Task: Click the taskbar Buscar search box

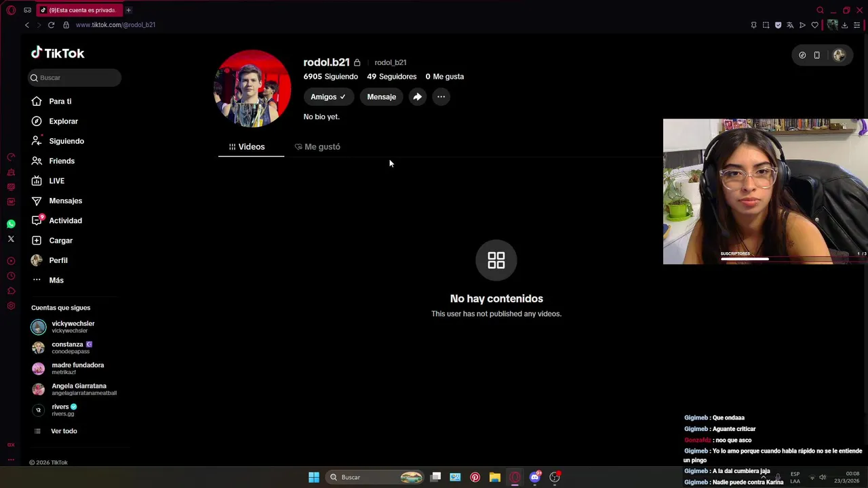Action: click(375, 477)
